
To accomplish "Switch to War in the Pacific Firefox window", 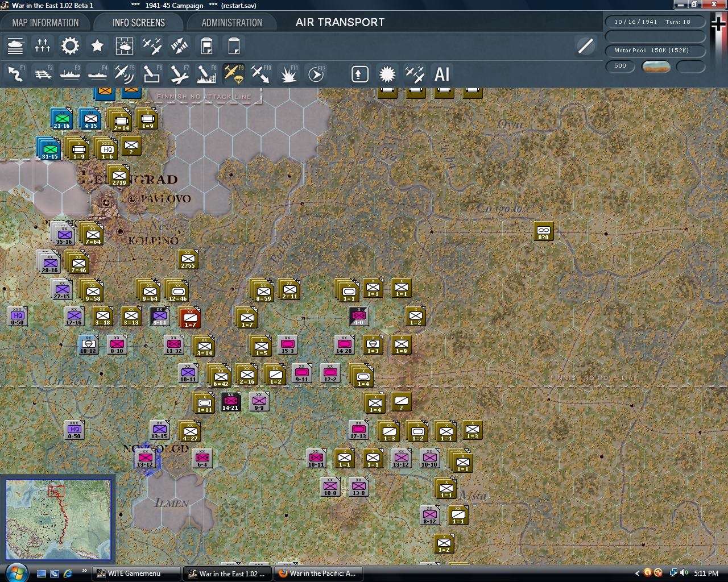I will point(319,573).
